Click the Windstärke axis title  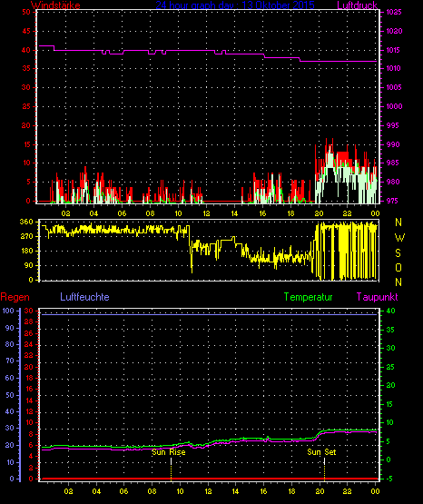click(x=55, y=5)
